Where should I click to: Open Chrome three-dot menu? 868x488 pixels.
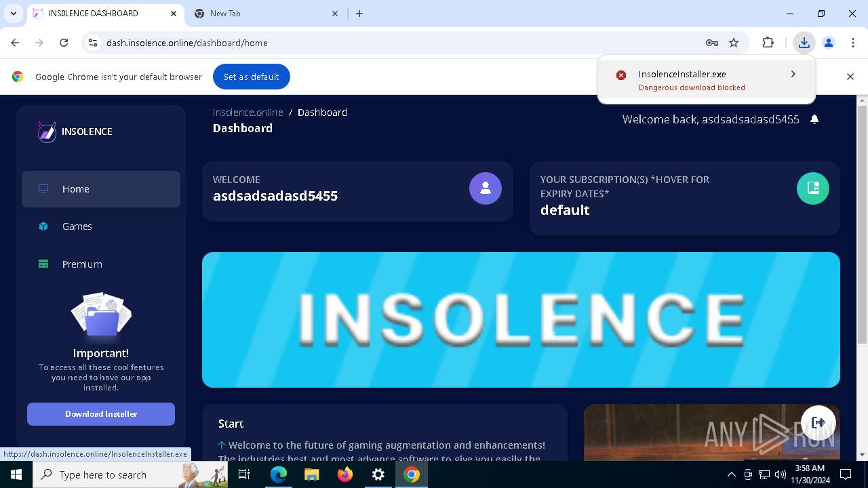853,43
